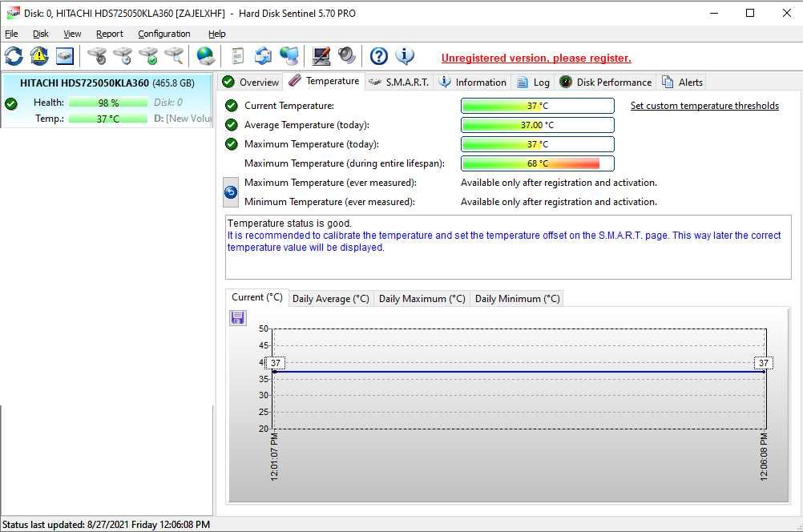Click the globe with disk toolbar icon

206,56
